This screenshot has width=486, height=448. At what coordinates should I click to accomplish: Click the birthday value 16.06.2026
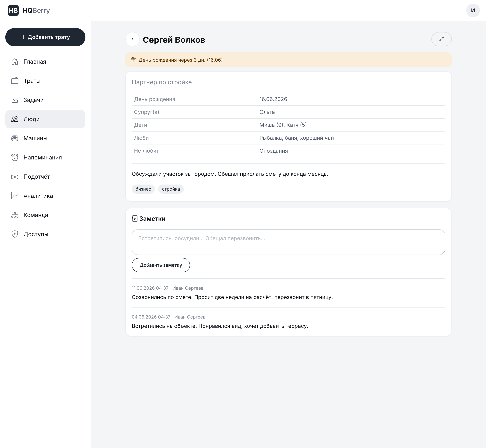(273, 99)
